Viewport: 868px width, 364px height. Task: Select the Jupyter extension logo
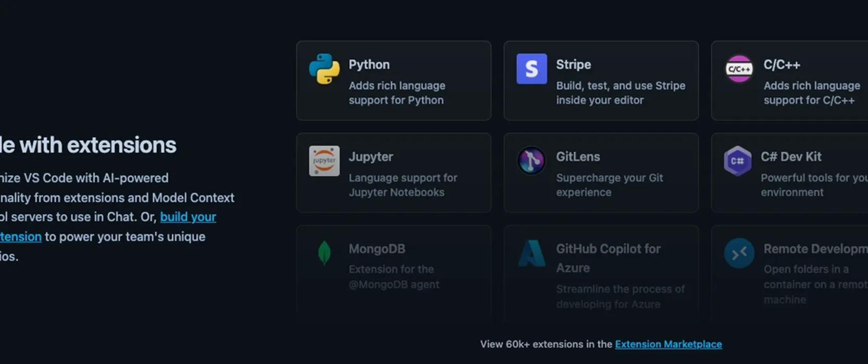click(323, 161)
